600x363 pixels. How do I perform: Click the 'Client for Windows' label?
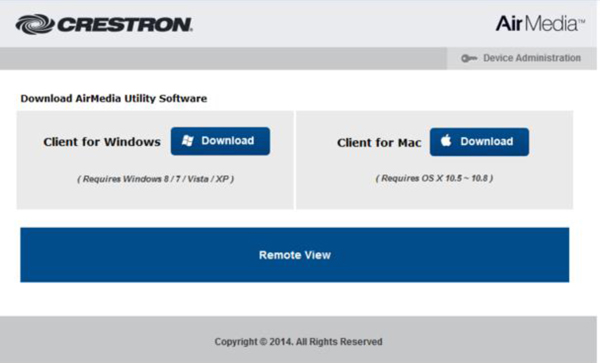102,142
